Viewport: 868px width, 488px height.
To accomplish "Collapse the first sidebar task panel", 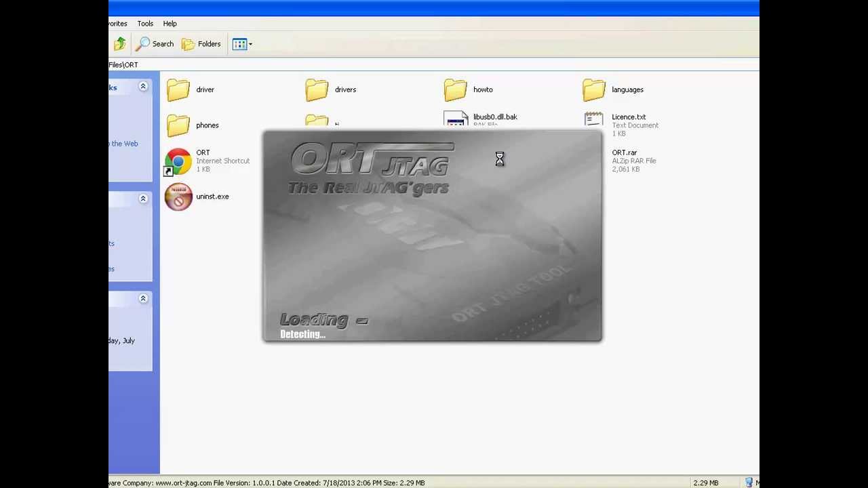I will 143,86.
